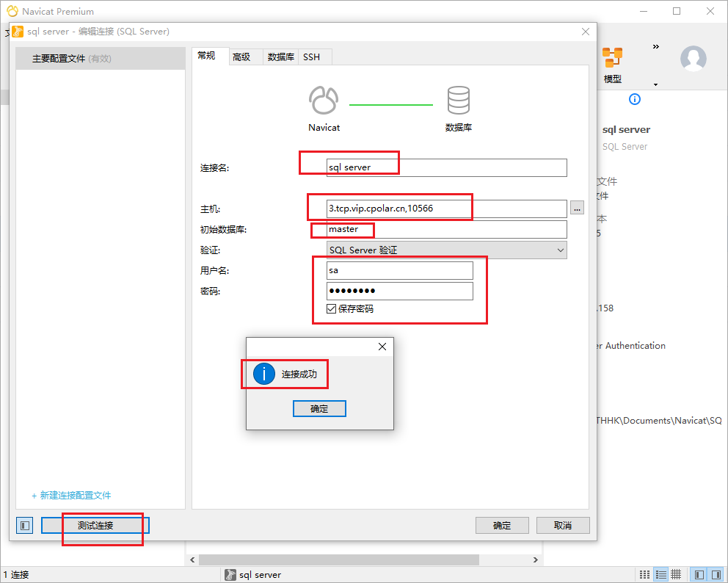The height and width of the screenshot is (583, 728).
Task: Toggle the right pane visibility in status bar
Action: (716, 574)
